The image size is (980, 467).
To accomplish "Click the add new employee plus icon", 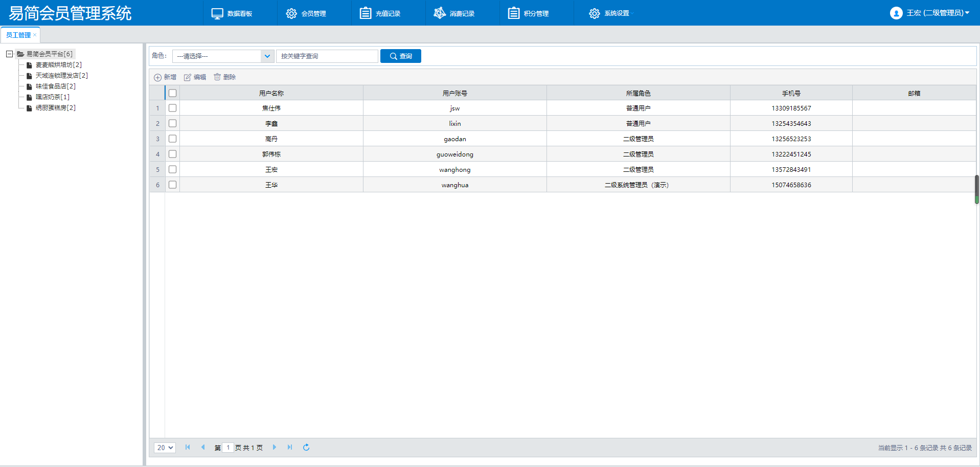I will 158,77.
